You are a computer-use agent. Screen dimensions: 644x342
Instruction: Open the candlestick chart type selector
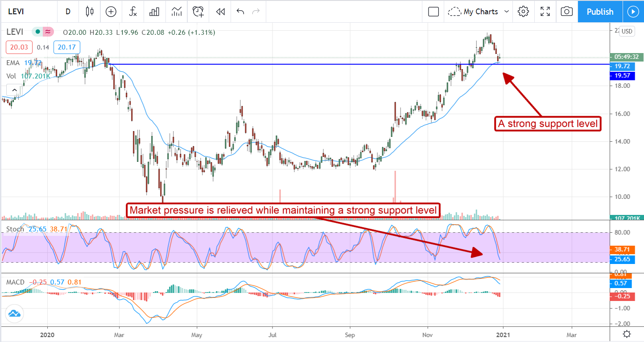click(90, 12)
